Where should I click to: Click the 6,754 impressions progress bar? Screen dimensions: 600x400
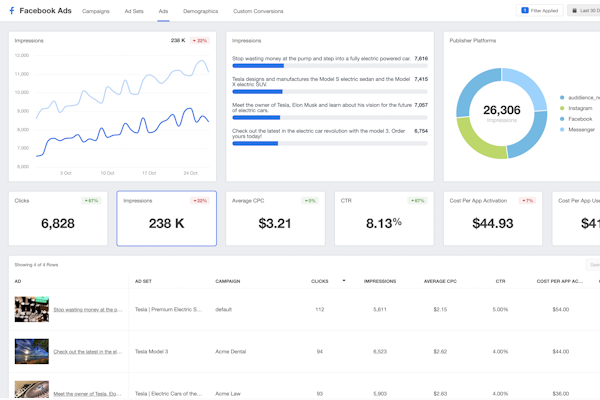(330, 144)
